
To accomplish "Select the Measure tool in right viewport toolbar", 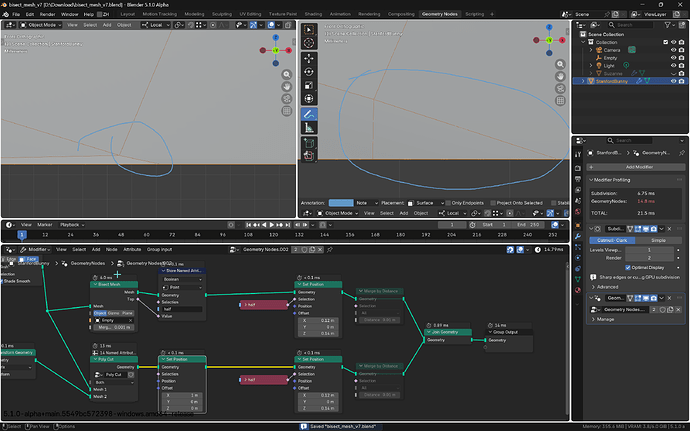I will [309, 128].
